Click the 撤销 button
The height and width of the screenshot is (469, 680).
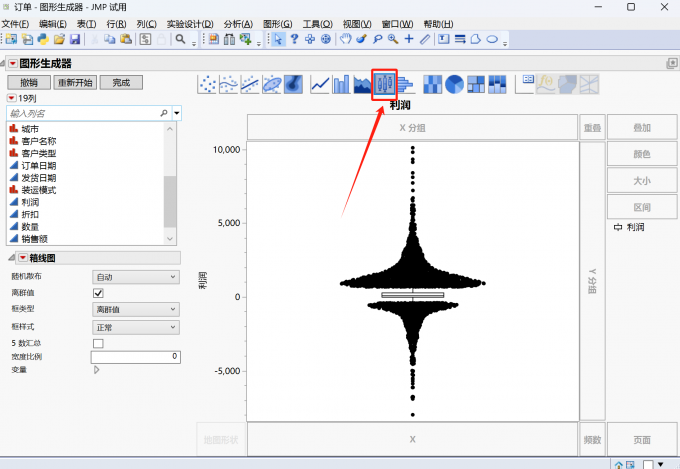point(29,82)
